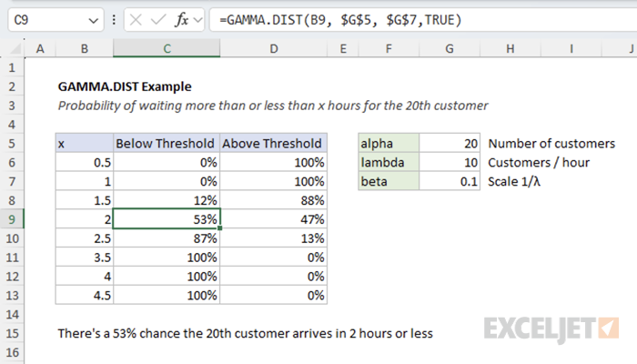Select row 9 header

point(12,219)
